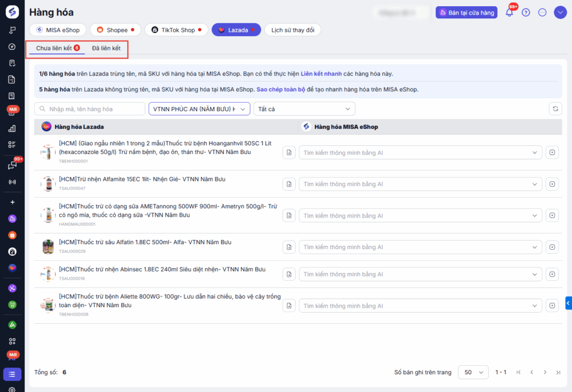
Task: Click the SKU code TBENH000001
Action: pyautogui.click(x=73, y=161)
